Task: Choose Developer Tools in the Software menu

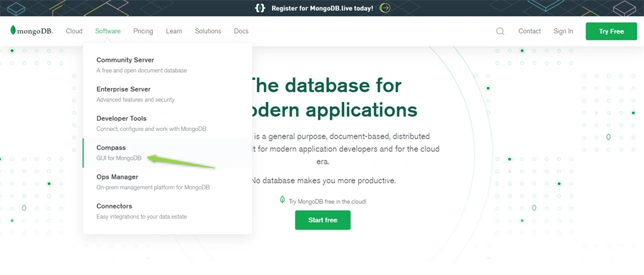Action: pos(167,123)
